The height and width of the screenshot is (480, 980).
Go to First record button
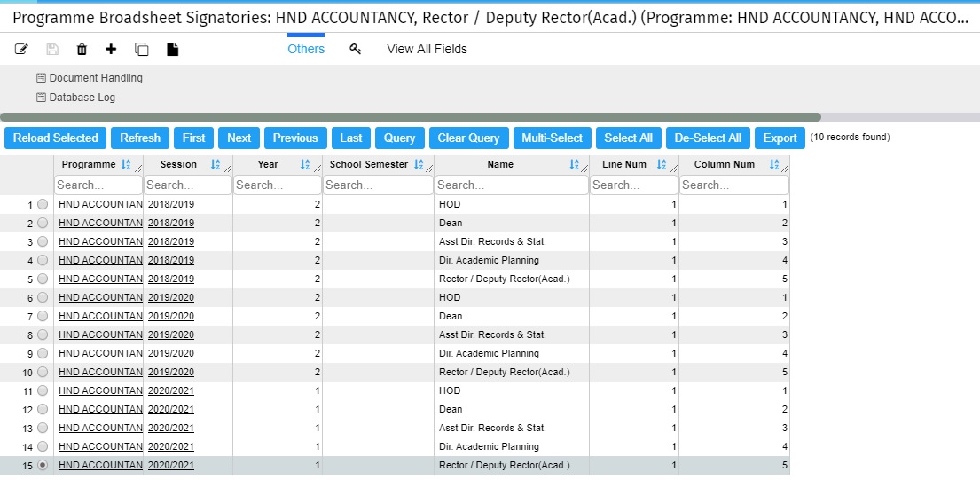(x=193, y=138)
